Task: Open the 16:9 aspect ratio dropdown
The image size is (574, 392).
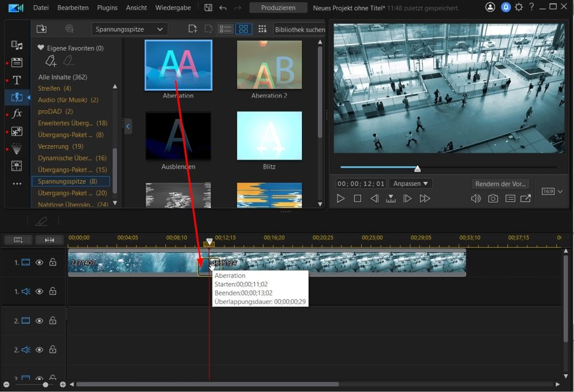Action: click(x=552, y=191)
